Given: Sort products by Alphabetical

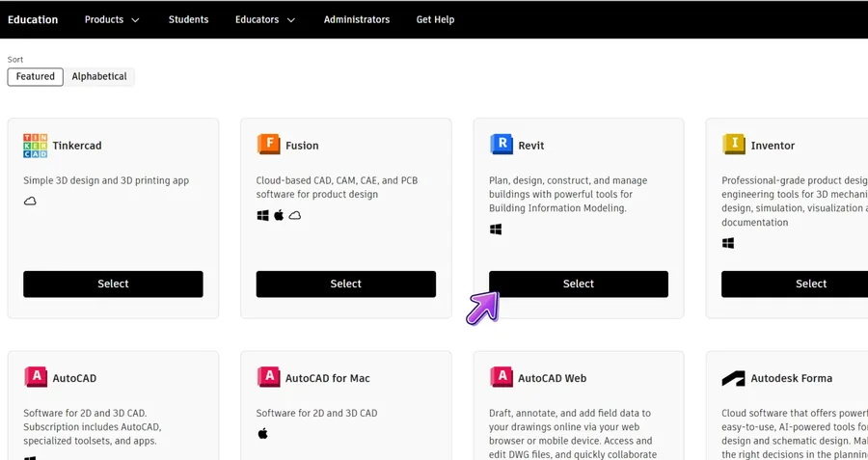Looking at the screenshot, I should coord(99,77).
